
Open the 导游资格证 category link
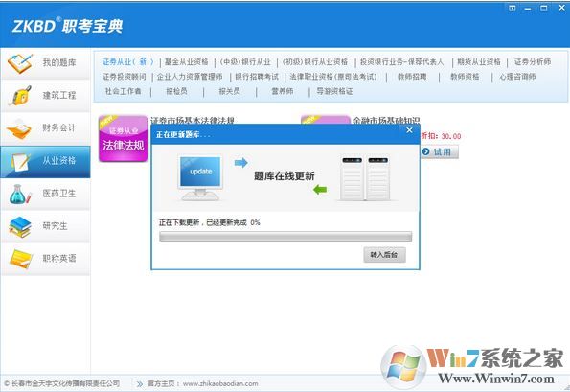click(x=334, y=91)
